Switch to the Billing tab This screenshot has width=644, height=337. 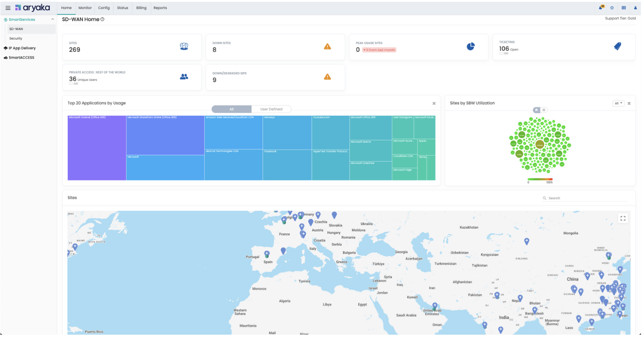tap(141, 8)
